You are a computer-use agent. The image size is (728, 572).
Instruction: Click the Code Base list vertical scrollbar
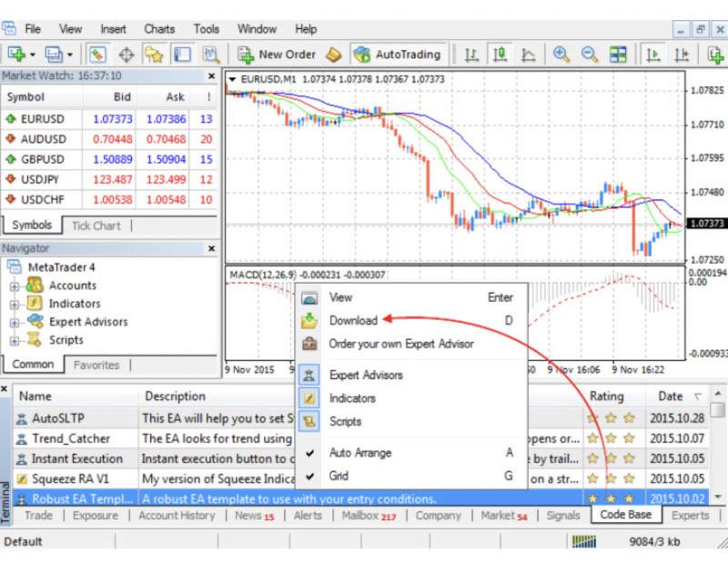point(718,445)
